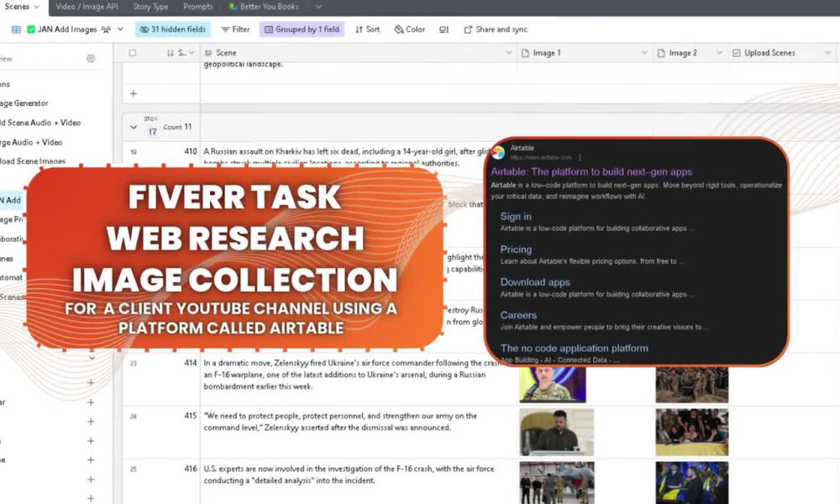Click the Upload Scenes checkbox field icon
The image size is (840, 504).
(x=736, y=53)
